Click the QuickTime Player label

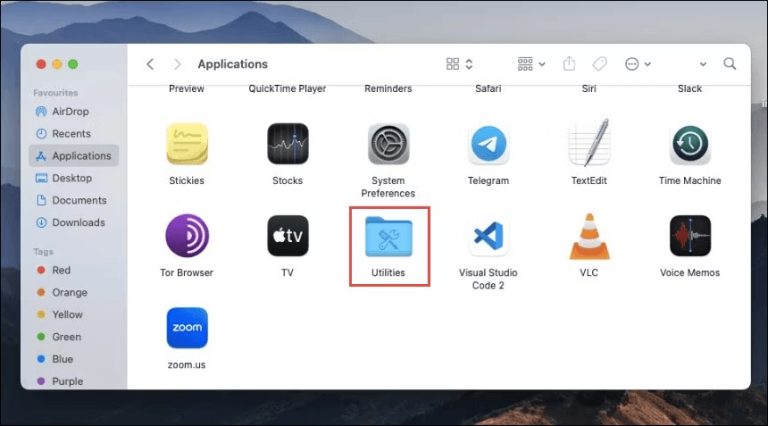tap(287, 89)
